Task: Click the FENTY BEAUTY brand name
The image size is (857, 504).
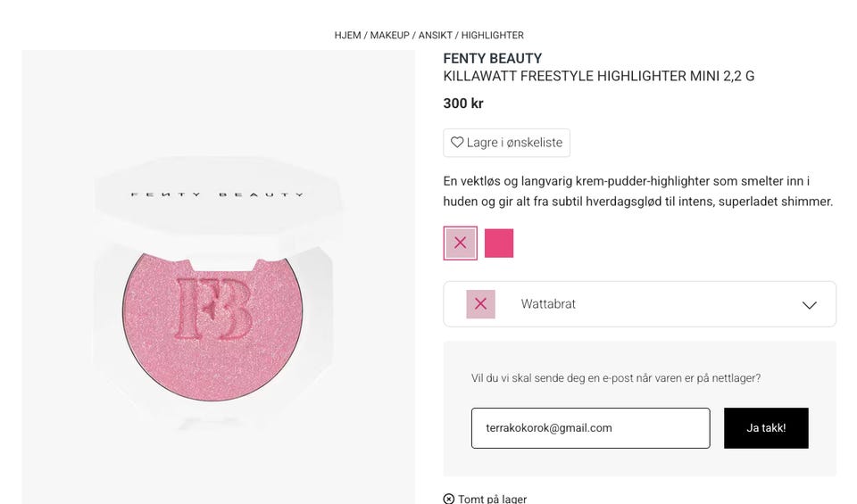Action: point(493,59)
